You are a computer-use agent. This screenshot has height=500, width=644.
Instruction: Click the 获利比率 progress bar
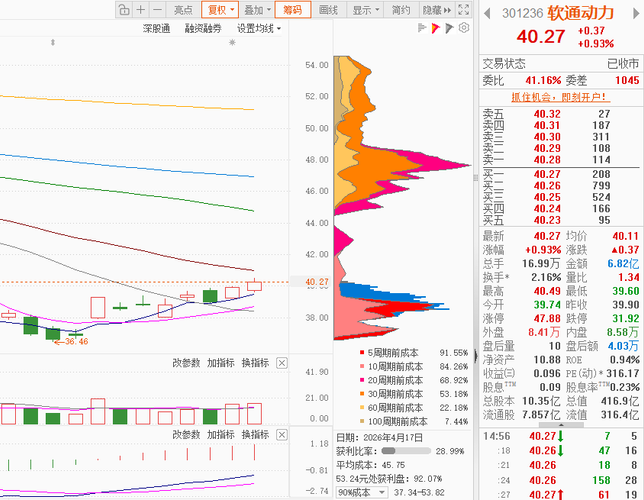coord(406,451)
